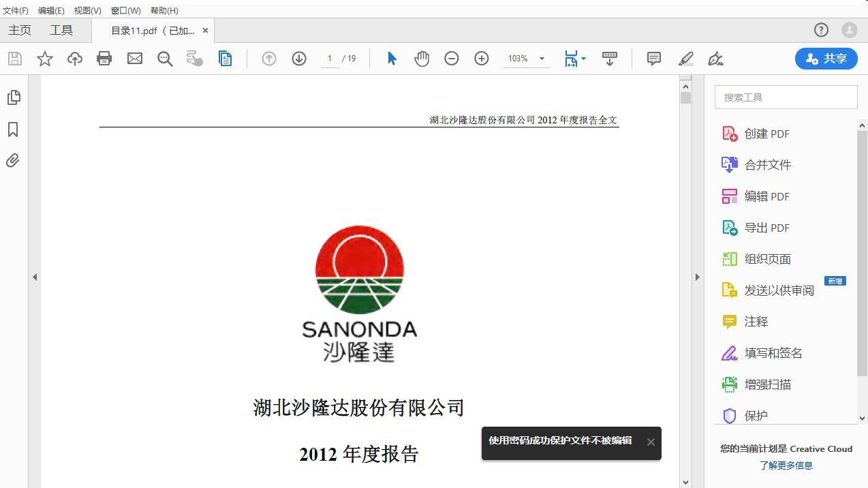Zoom out with minus icon
868x488 pixels.
coord(452,59)
